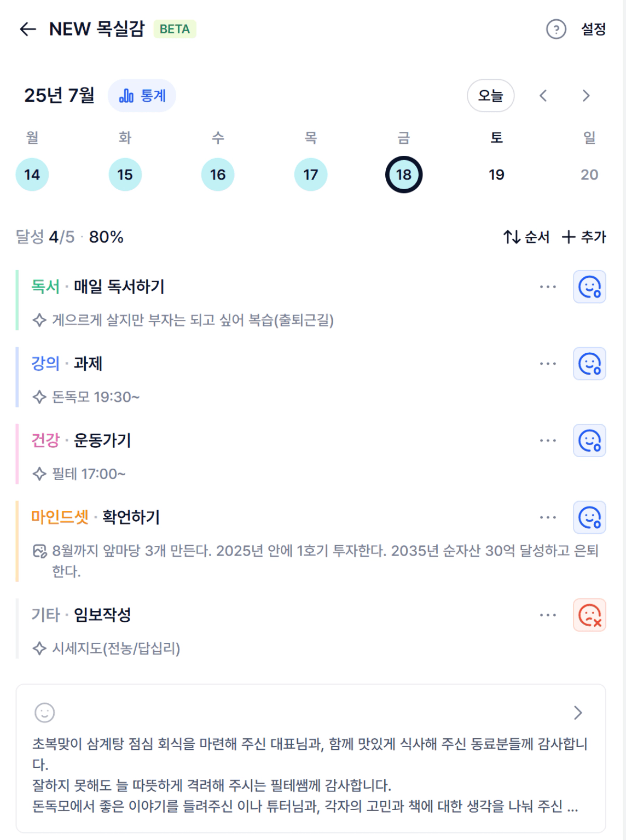Select Monday the 14th
The width and height of the screenshot is (626, 840).
coord(32,174)
